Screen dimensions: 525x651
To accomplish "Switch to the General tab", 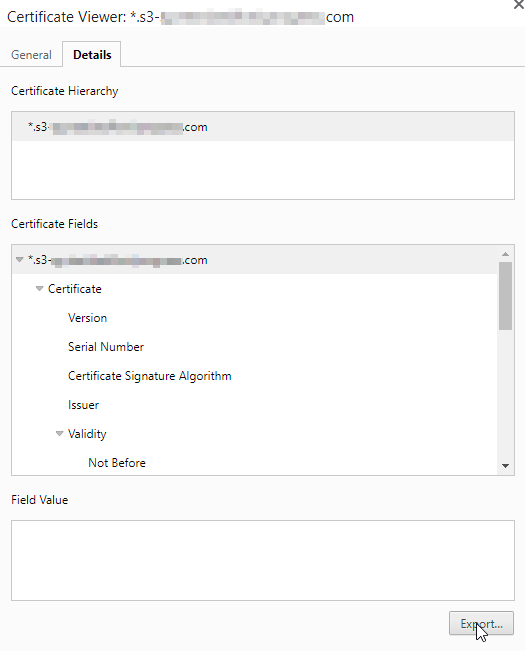I will point(31,55).
